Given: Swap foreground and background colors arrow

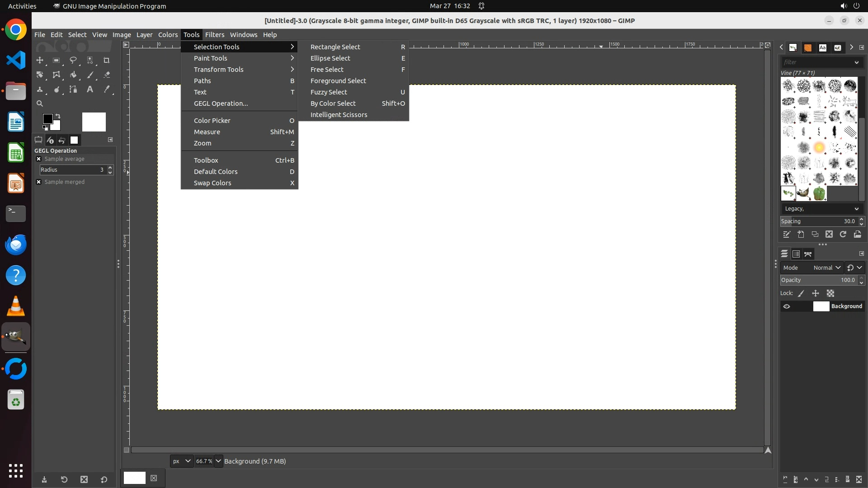Looking at the screenshot, I should [58, 116].
